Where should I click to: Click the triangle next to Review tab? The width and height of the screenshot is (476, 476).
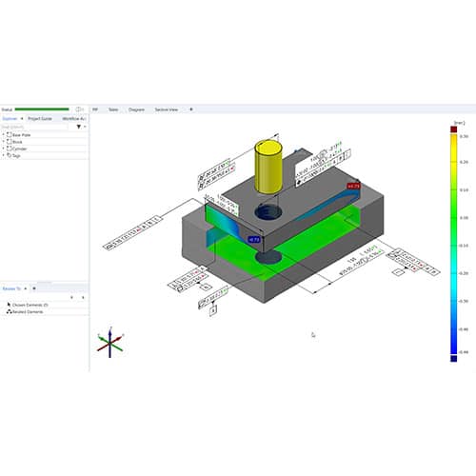[26, 288]
